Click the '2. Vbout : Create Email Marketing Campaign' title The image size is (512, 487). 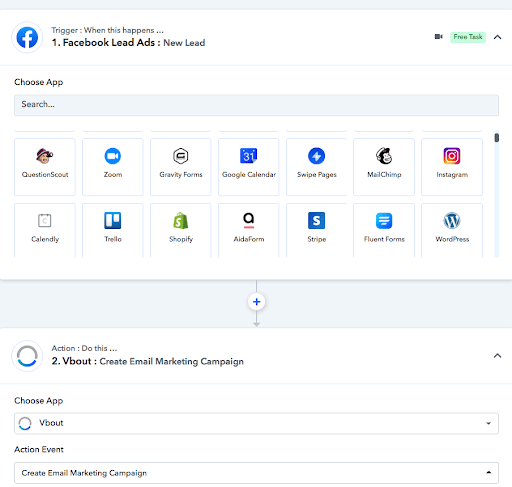(147, 361)
